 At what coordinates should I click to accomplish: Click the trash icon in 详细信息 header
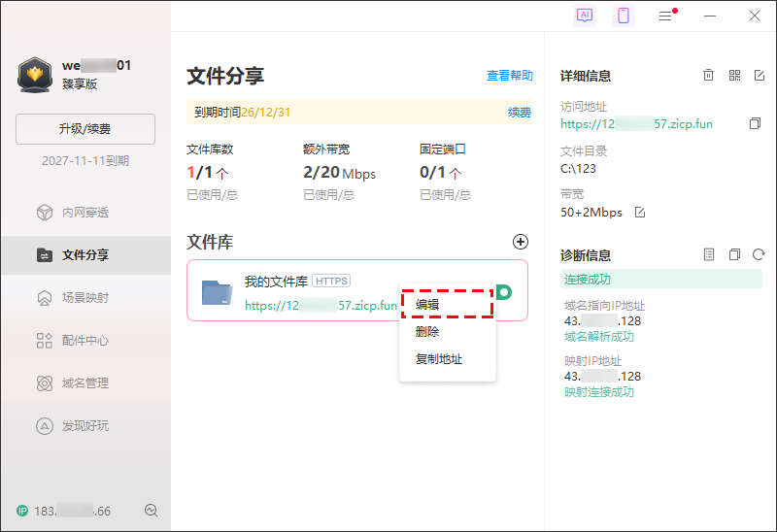tap(709, 76)
